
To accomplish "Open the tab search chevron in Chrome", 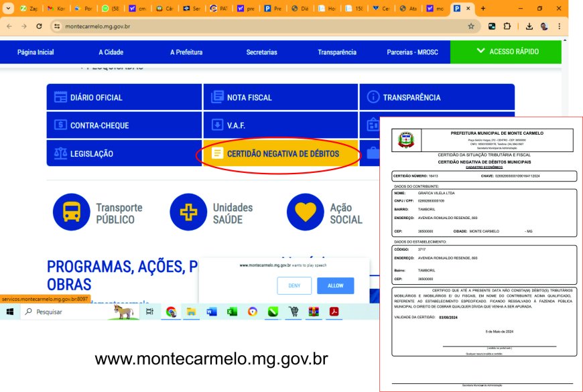I will (8, 8).
